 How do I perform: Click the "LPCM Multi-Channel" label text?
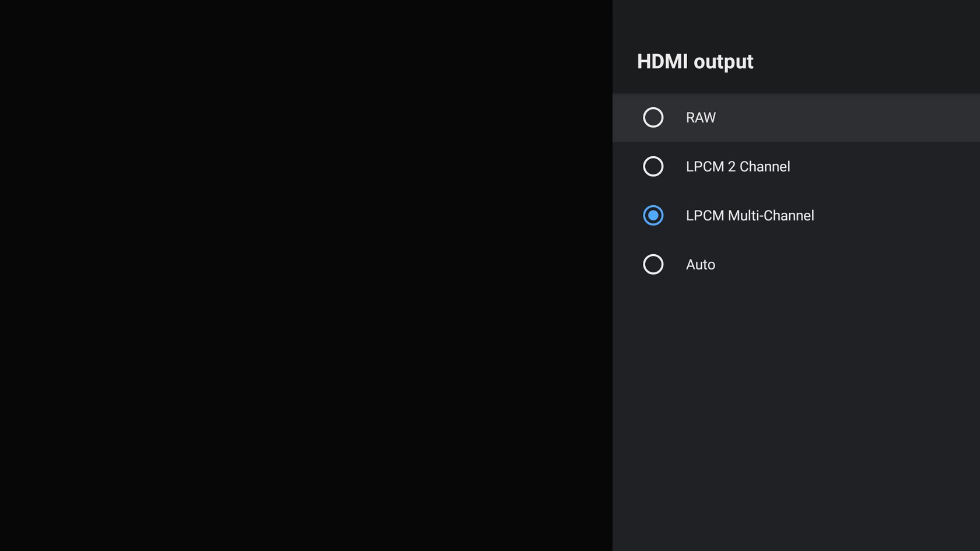750,216
